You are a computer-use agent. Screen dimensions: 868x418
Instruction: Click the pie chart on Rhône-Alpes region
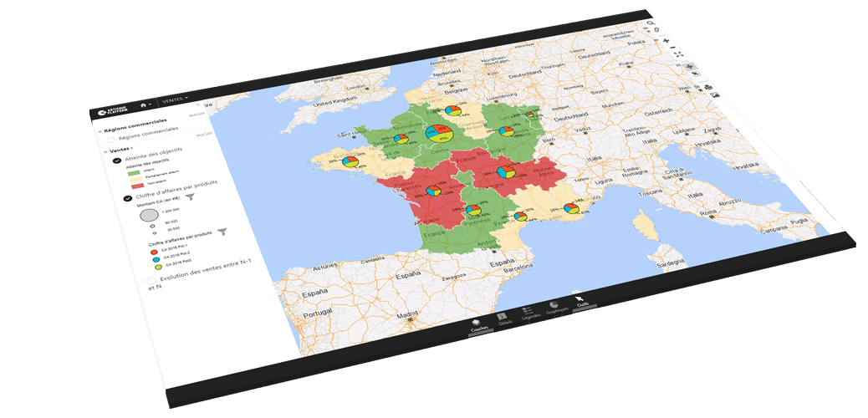click(506, 171)
